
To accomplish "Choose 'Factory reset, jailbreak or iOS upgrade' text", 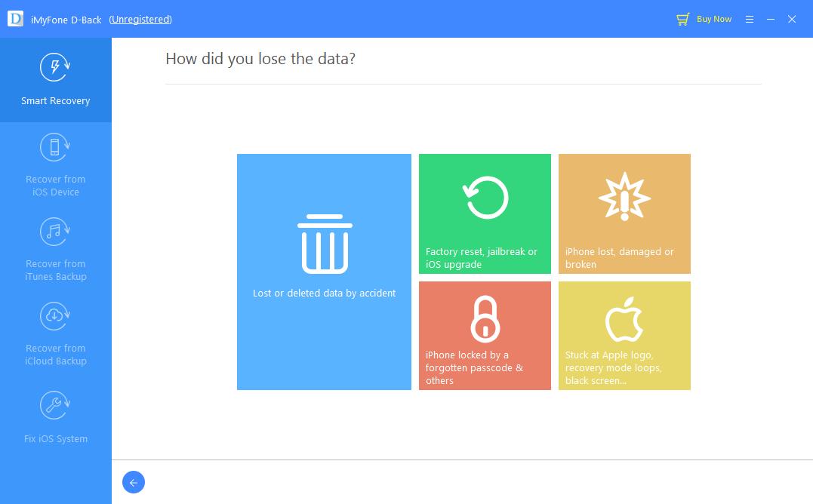I will click(482, 258).
